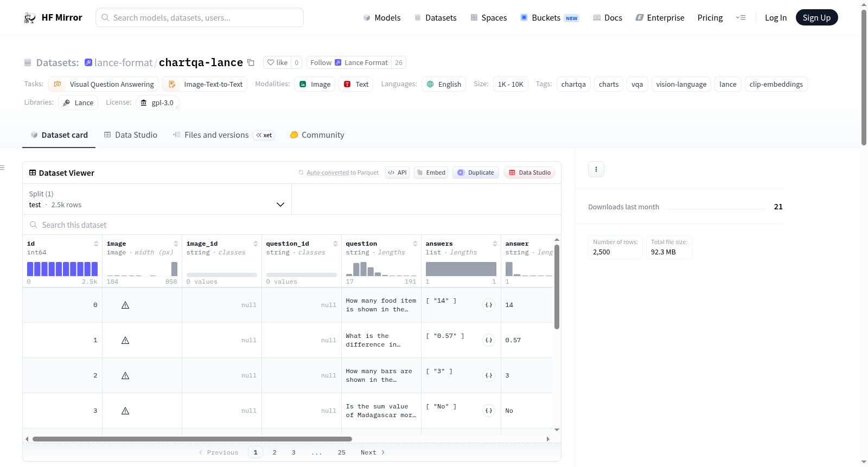
Task: Click the Auto-converted link
Action: 328,173
